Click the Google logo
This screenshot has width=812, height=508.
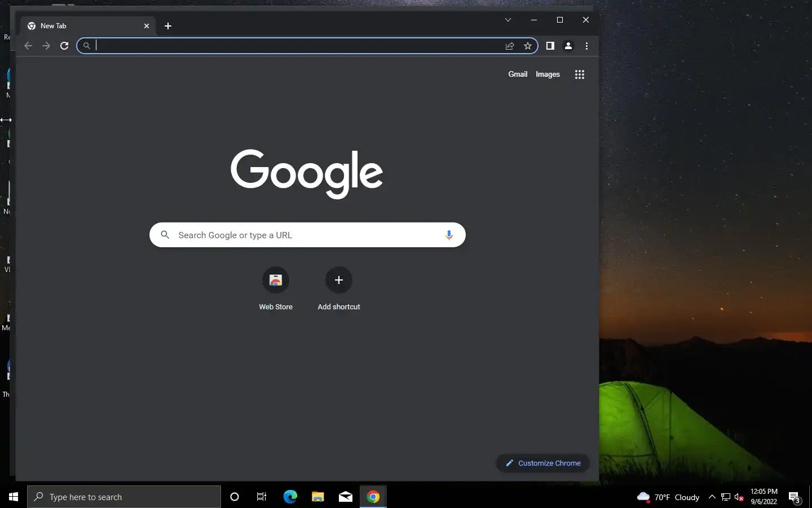click(x=307, y=174)
